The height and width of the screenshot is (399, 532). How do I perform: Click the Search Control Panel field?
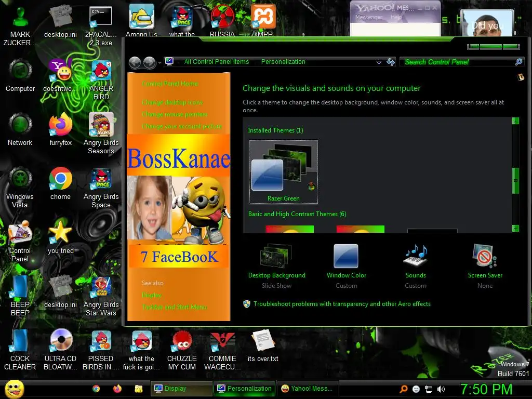coord(462,62)
